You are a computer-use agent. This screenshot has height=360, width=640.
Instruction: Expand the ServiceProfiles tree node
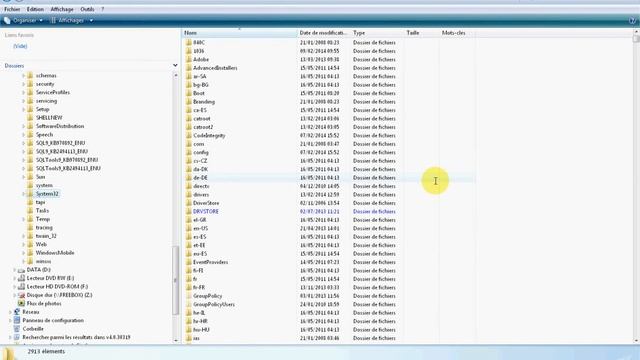pyautogui.click(x=23, y=92)
